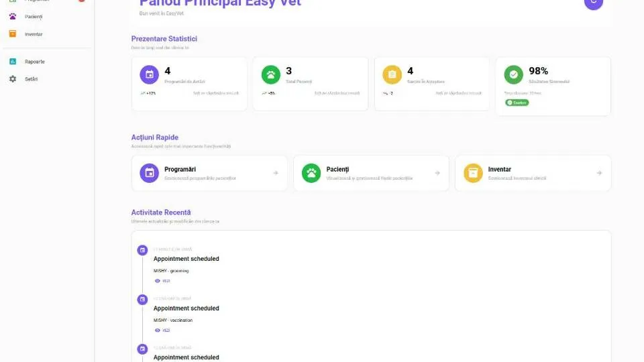Click the arrow on the Programări quick action

click(x=276, y=173)
